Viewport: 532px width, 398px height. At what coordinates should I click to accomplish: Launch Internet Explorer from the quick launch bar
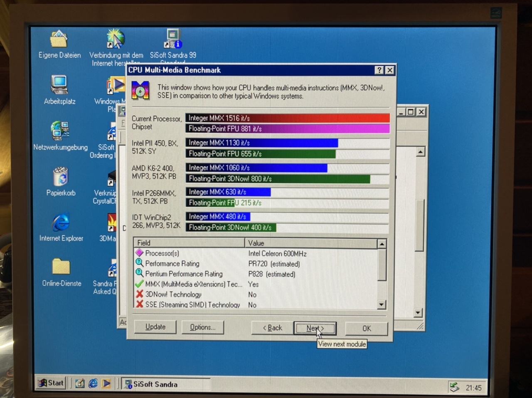pos(93,383)
